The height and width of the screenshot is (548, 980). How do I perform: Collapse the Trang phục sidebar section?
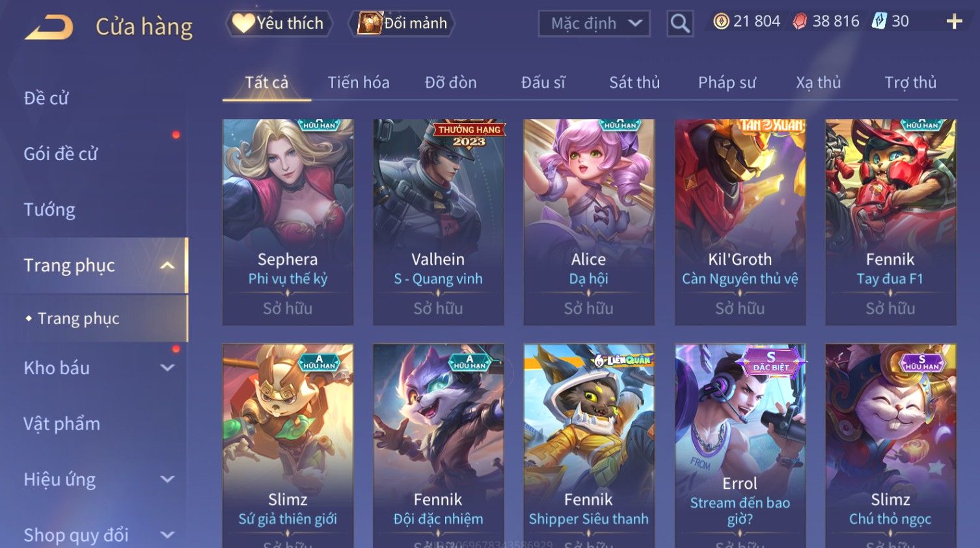coord(167,266)
